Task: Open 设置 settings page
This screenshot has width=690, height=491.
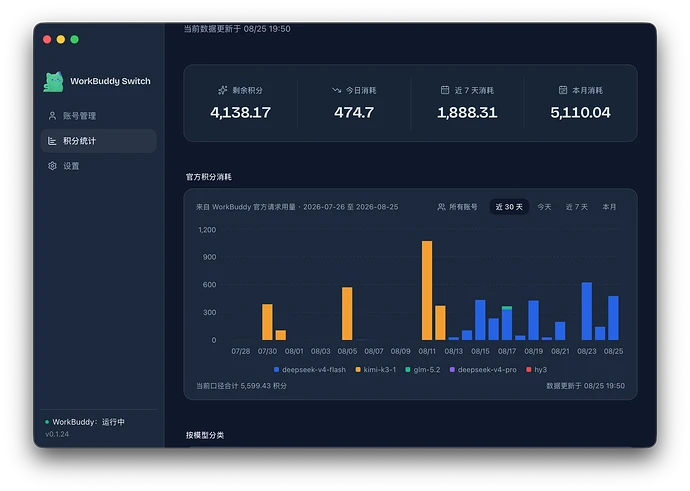Action: tap(99, 166)
